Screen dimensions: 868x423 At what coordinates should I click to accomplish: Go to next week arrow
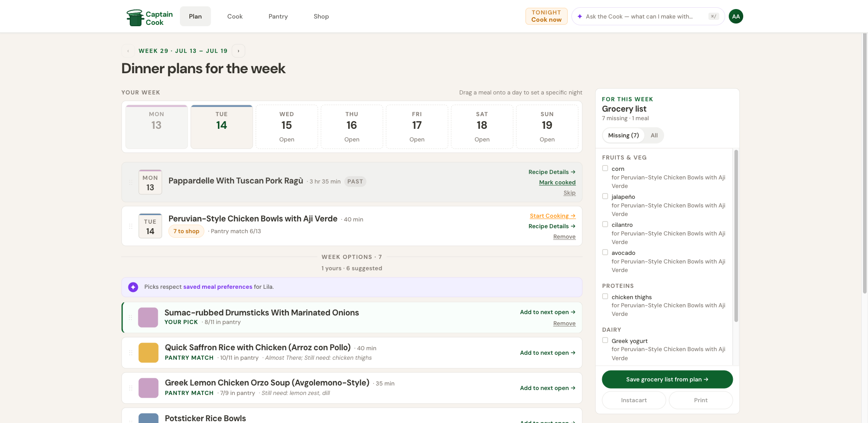tap(238, 51)
